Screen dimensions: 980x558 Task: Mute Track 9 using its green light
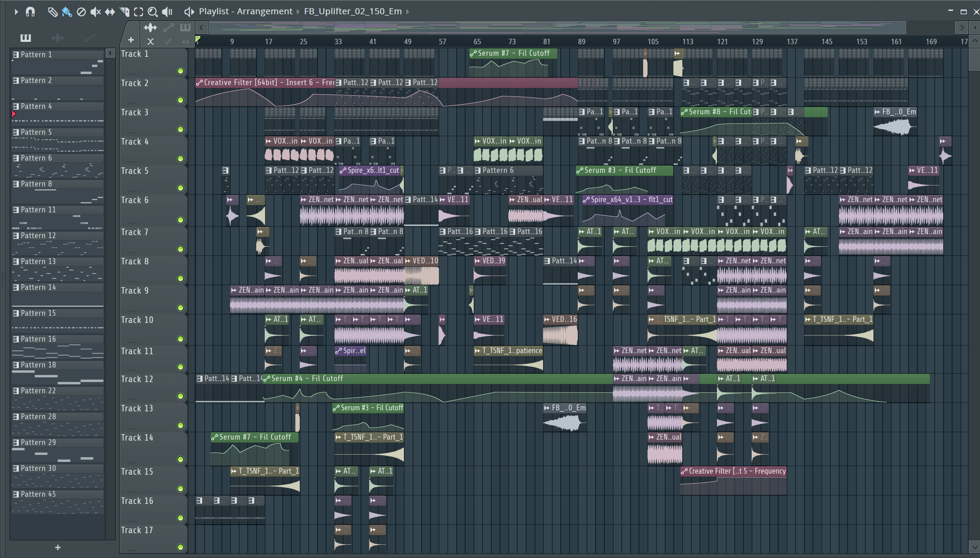tap(180, 308)
